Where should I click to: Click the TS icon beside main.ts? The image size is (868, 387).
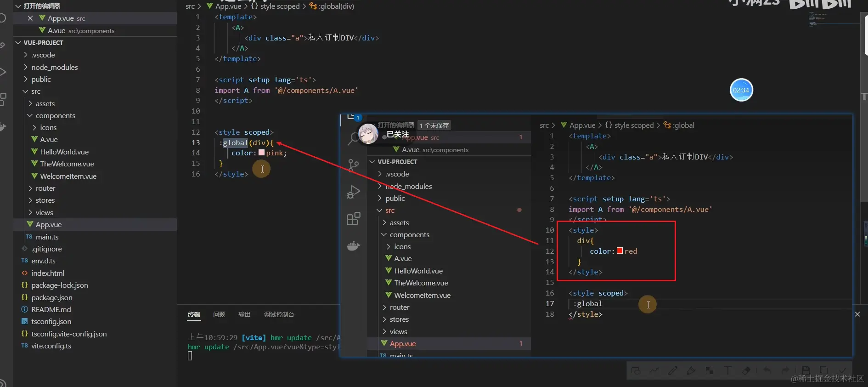pos(29,237)
